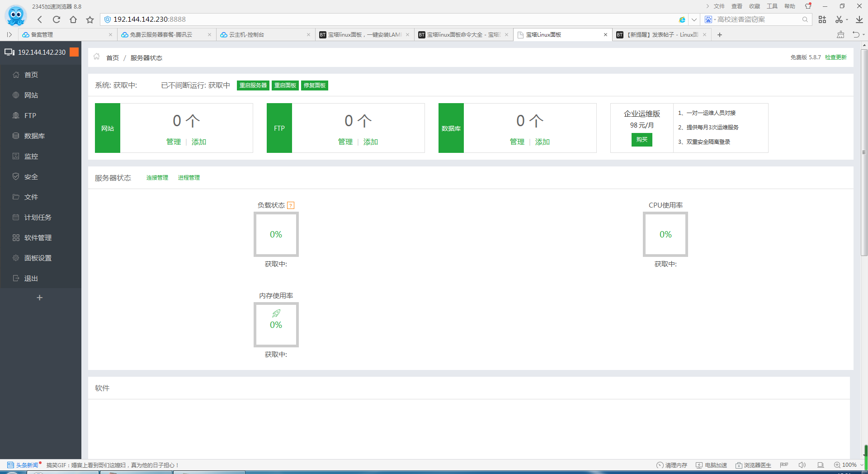The width and height of the screenshot is (868, 474).
Task: Open the apps grid icon in toolbar
Action: click(822, 19)
